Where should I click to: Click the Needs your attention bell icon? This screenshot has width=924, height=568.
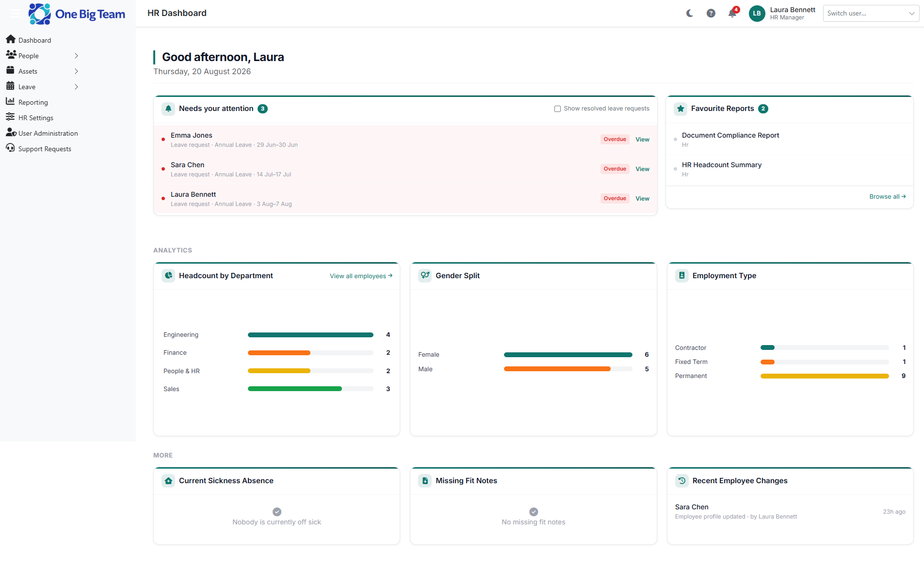(x=168, y=109)
